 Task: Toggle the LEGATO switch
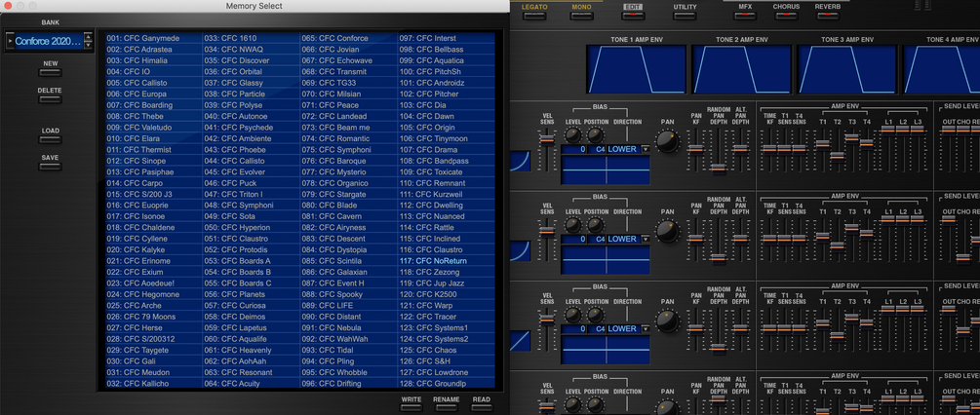pyautogui.click(x=534, y=16)
